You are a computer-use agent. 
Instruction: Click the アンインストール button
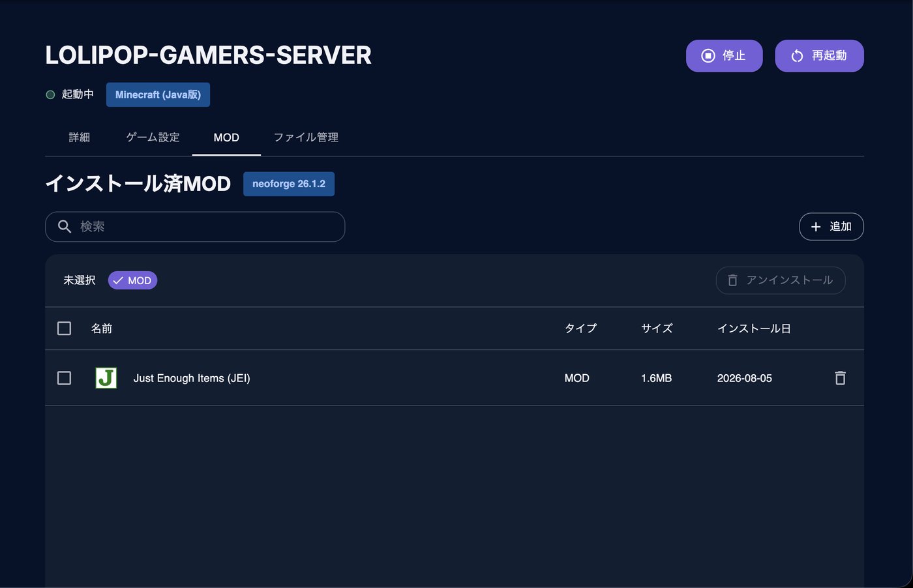tap(781, 280)
